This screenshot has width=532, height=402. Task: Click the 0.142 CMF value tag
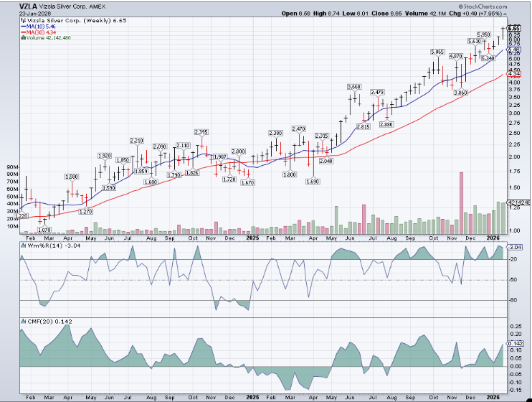pos(513,344)
